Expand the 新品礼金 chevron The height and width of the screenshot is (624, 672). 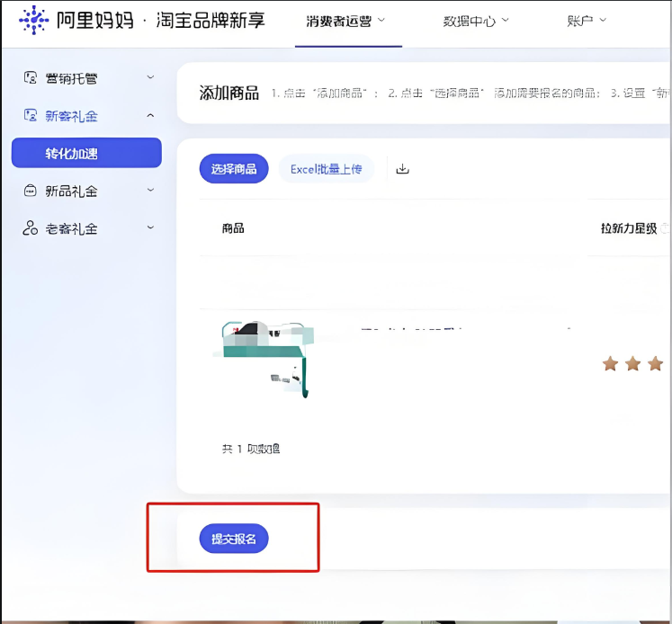pos(150,190)
